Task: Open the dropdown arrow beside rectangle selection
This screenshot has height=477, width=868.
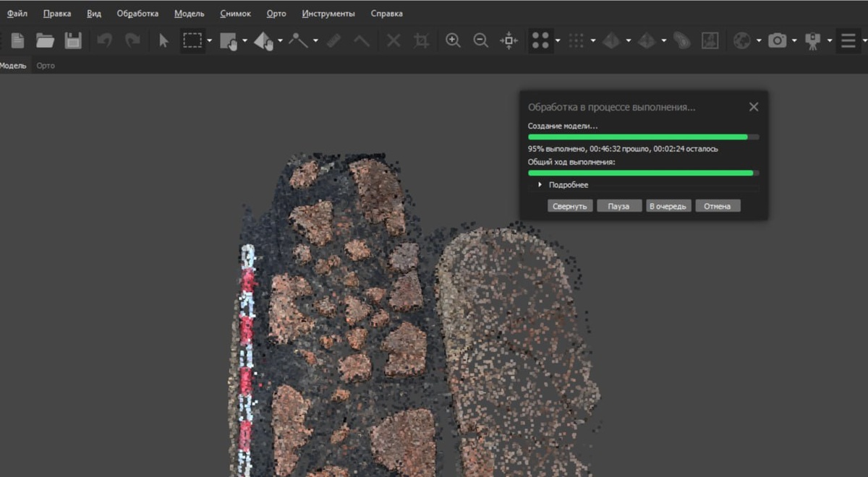Action: (x=210, y=41)
